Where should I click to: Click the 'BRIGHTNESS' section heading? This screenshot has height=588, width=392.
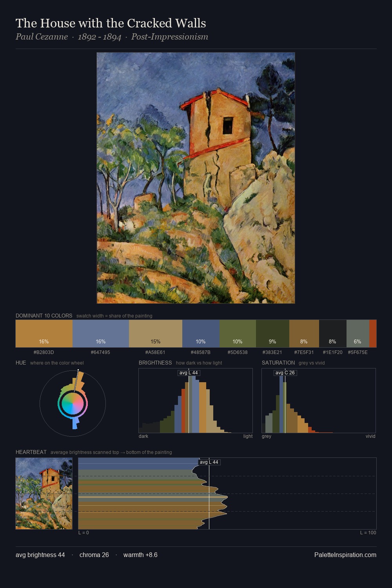coord(155,363)
